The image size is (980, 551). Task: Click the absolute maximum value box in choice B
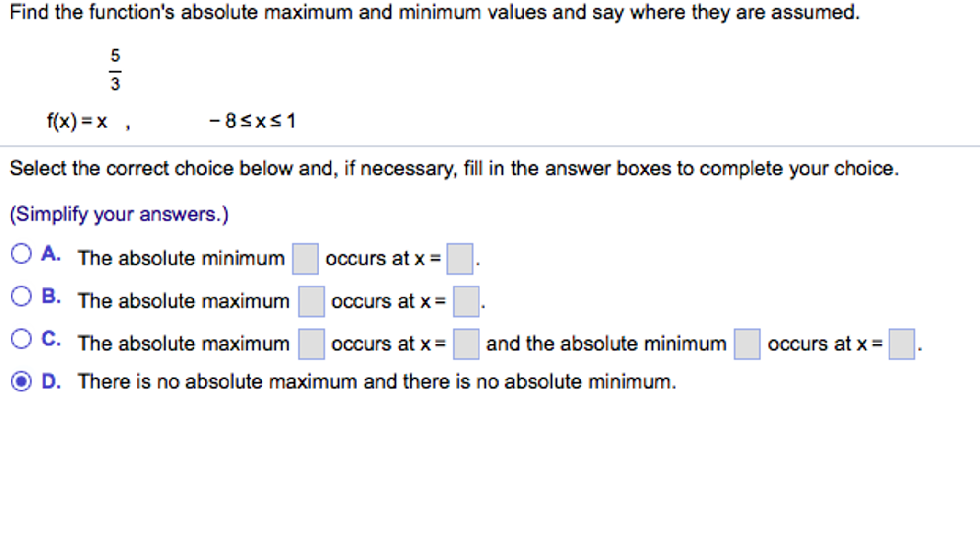click(x=311, y=300)
